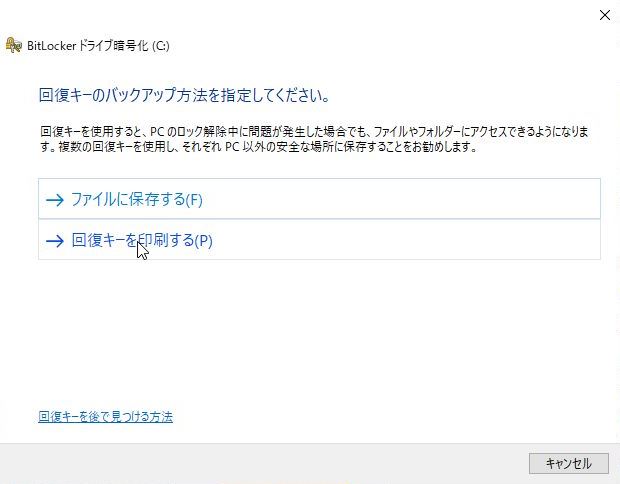The image size is (620, 484).
Task: Click the second line of the description text
Action: (x=259, y=147)
